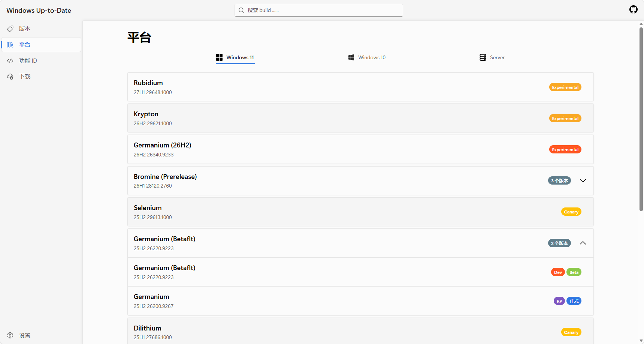
Task: Open the Dilithium platform title
Action: pyautogui.click(x=148, y=328)
